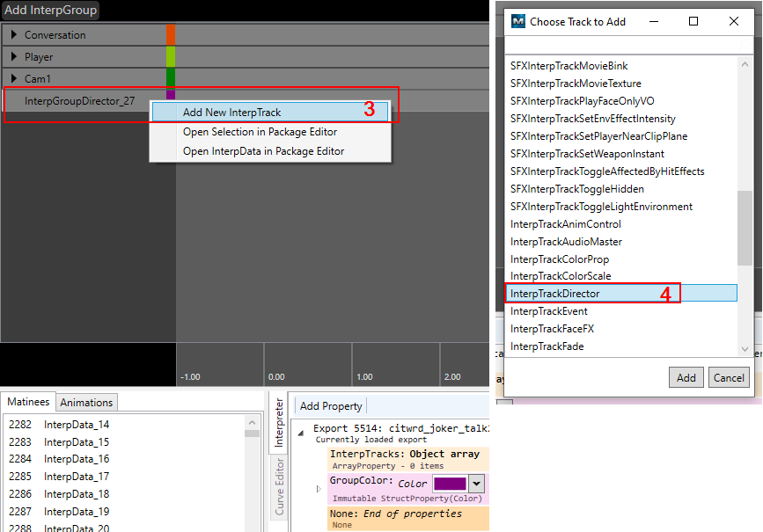This screenshot has height=532, width=763.
Task: Select SFXInterpTrackSetPlayerNearClipPlane entry
Action: point(621,135)
